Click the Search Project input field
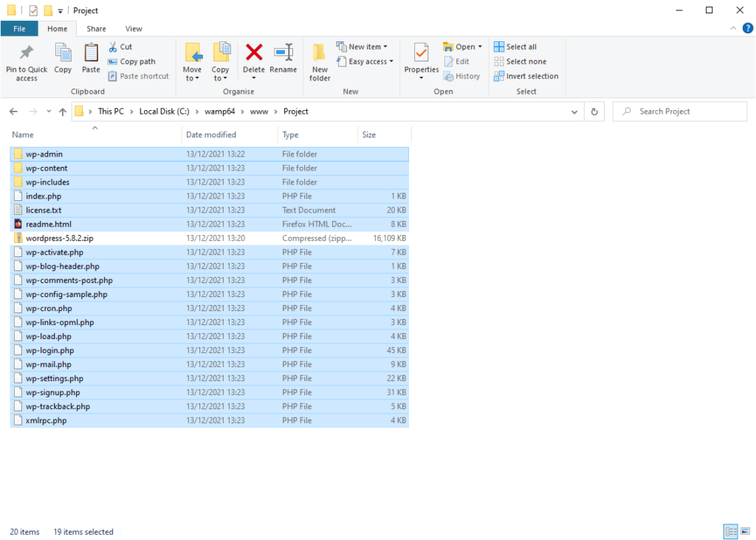 [679, 111]
